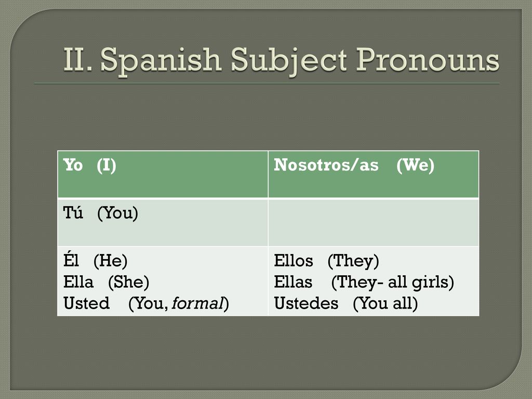Click the horizontal line beneath the title

267,83
